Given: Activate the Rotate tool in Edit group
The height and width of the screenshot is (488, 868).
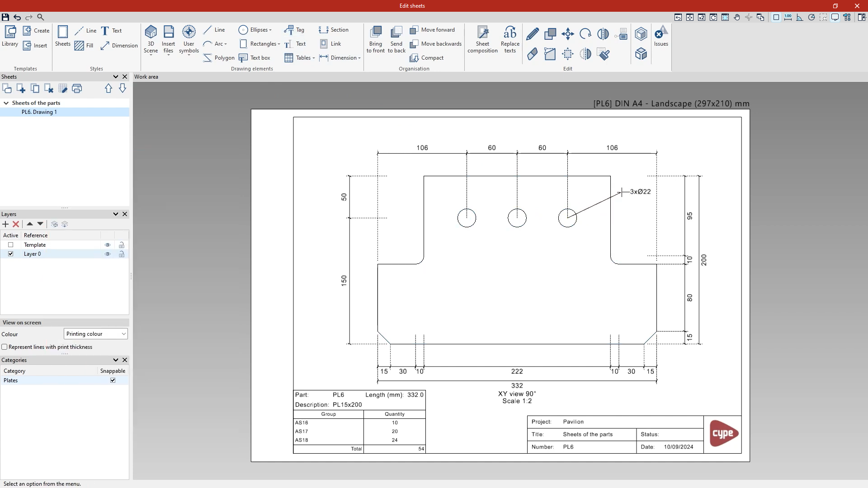Looking at the screenshot, I should click(585, 34).
